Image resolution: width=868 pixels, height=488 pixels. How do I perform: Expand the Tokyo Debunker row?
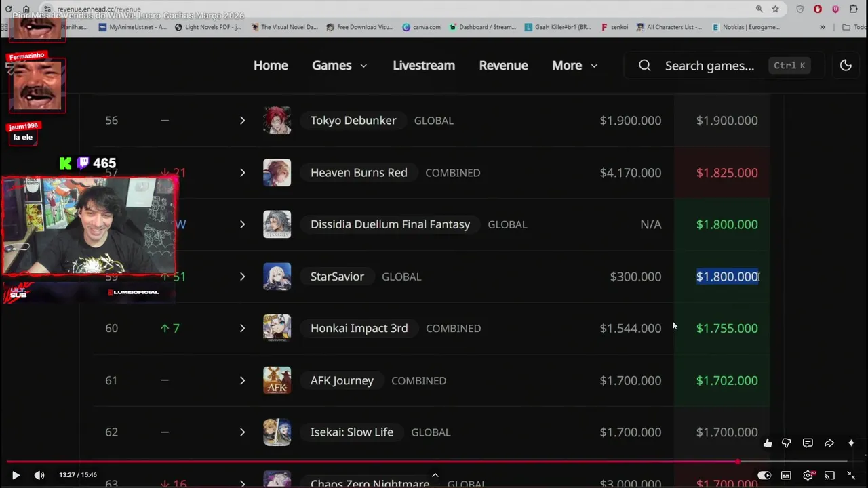[x=242, y=121]
